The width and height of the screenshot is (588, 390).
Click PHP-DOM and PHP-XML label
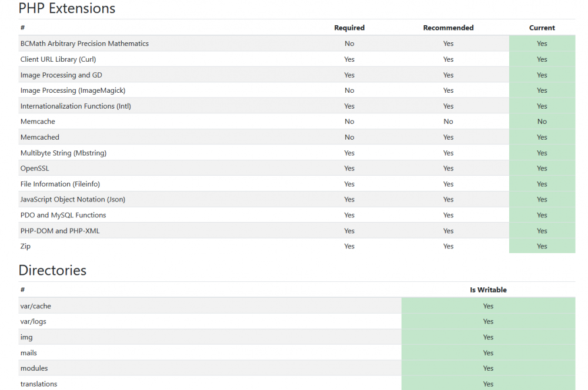60,231
